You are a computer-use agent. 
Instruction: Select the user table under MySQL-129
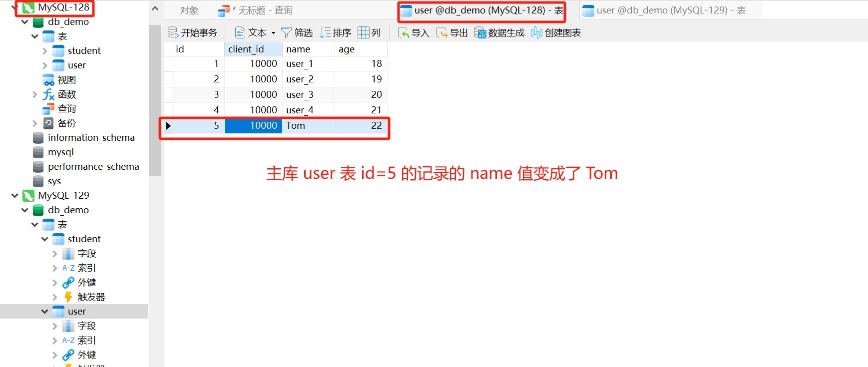click(x=76, y=312)
